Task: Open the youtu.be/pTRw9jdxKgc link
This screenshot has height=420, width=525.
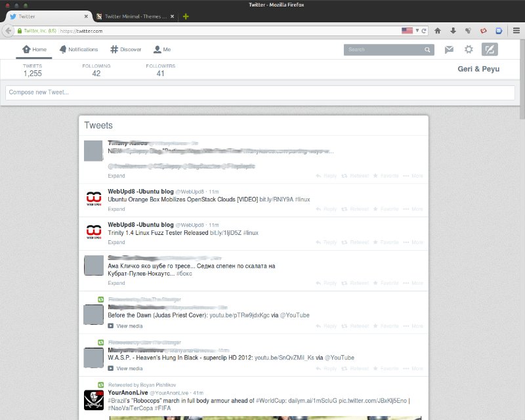Action: (x=240, y=315)
